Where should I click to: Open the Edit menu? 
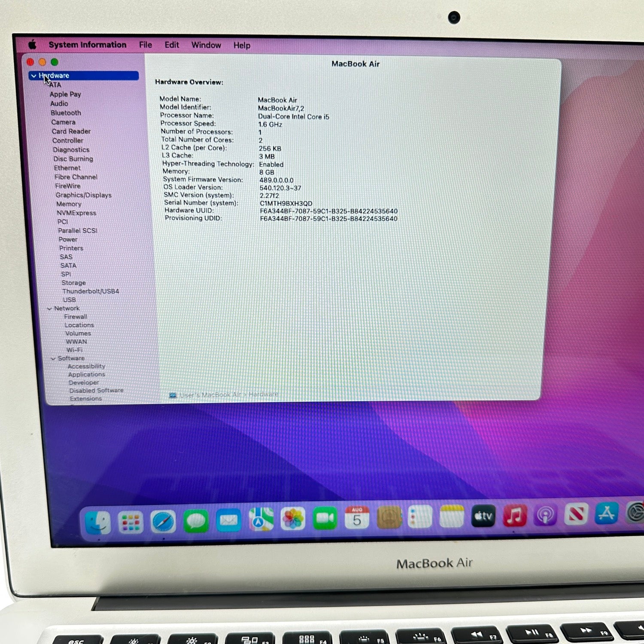point(172,45)
